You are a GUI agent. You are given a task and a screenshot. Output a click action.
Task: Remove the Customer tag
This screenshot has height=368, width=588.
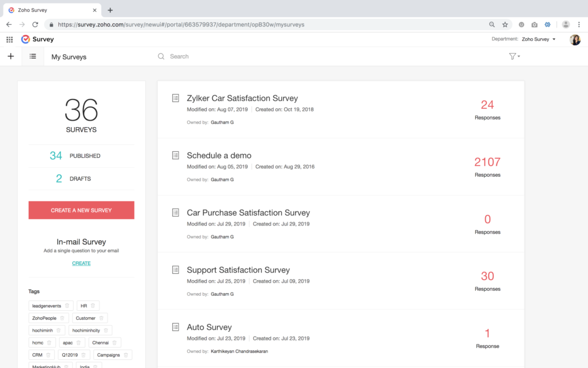point(101,318)
